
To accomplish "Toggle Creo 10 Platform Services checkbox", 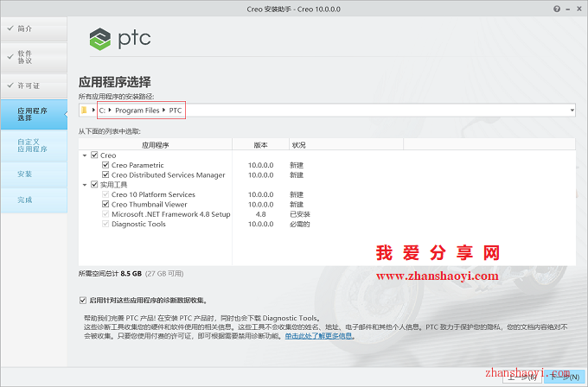I will click(105, 194).
